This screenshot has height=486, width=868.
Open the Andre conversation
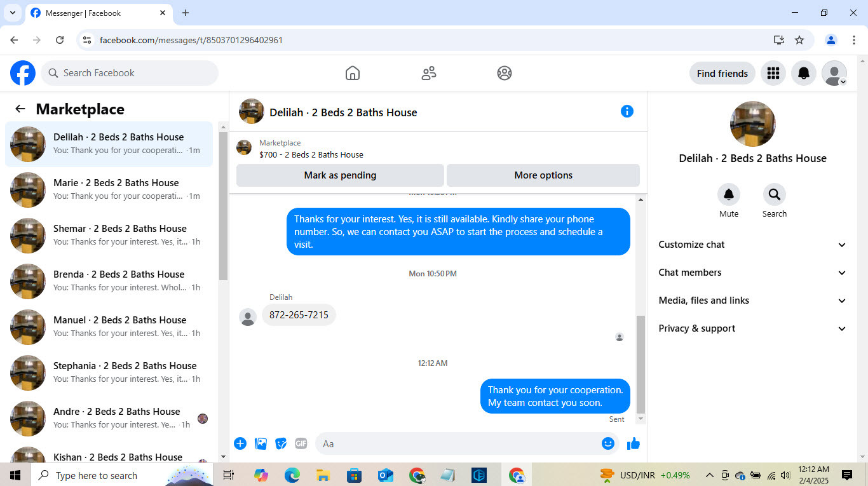[109, 418]
